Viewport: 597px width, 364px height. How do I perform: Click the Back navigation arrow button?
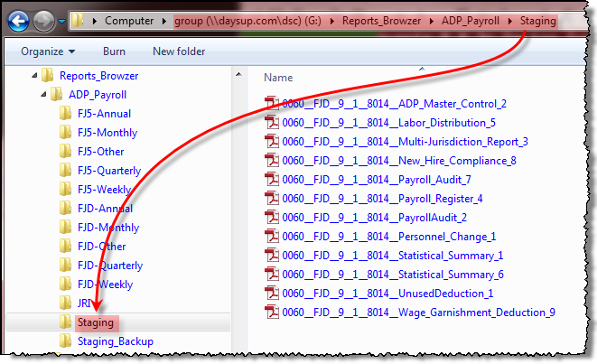click(19, 19)
